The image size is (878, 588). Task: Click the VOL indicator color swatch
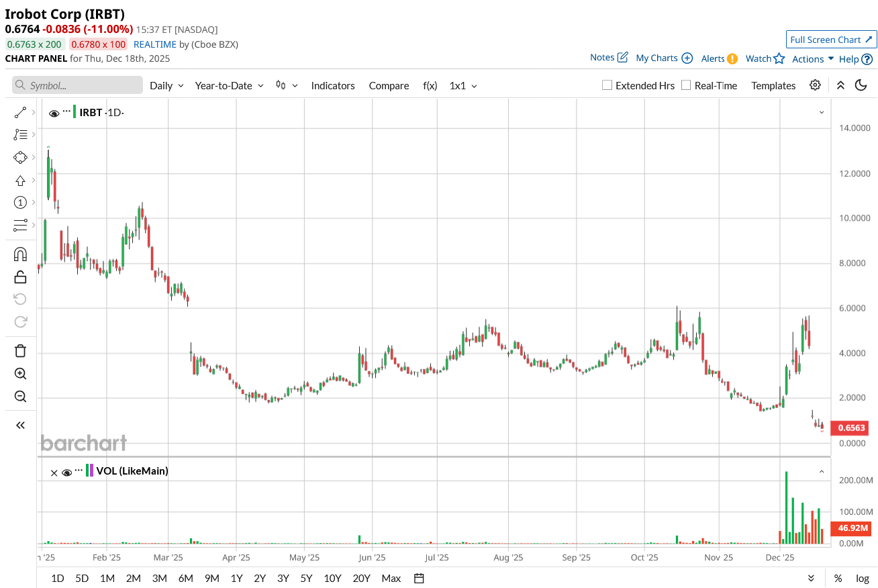coord(90,471)
